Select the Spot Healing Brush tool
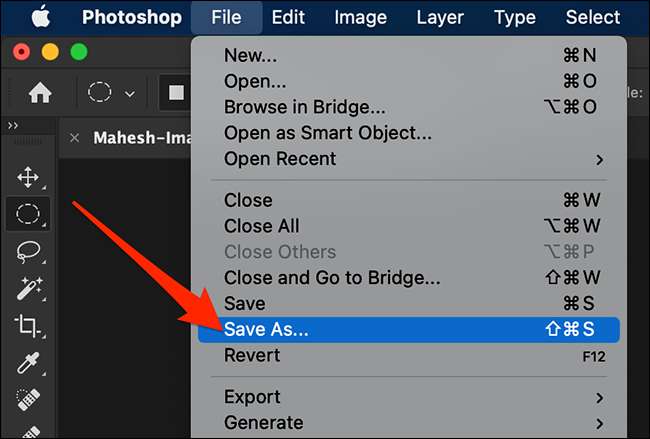 point(28,399)
